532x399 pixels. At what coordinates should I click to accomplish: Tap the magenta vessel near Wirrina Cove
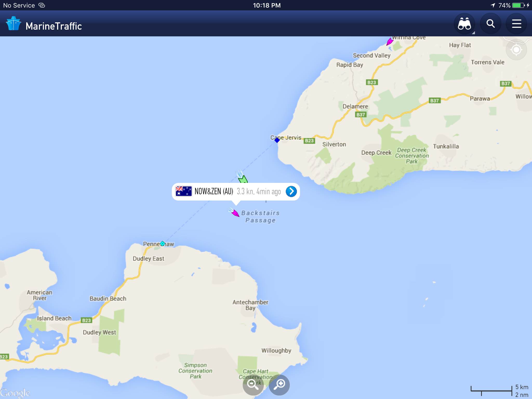390,42
